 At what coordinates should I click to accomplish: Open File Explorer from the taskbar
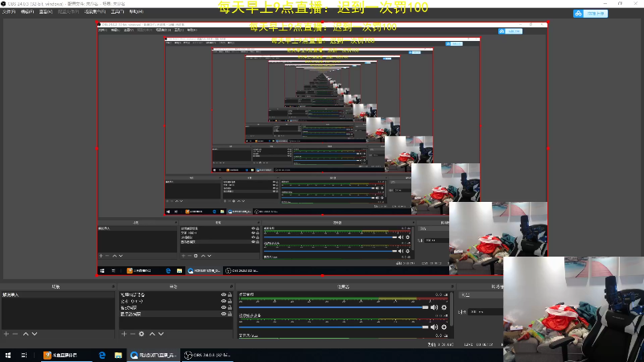[118, 355]
